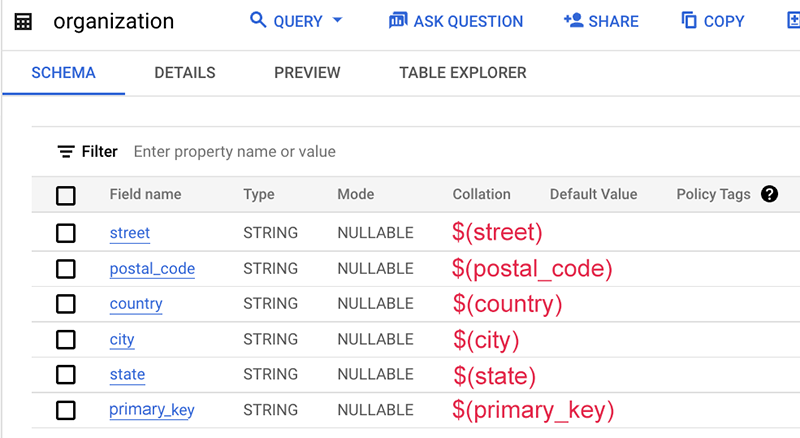
Task: Expand the Query dropdown arrow
Action: (337, 20)
